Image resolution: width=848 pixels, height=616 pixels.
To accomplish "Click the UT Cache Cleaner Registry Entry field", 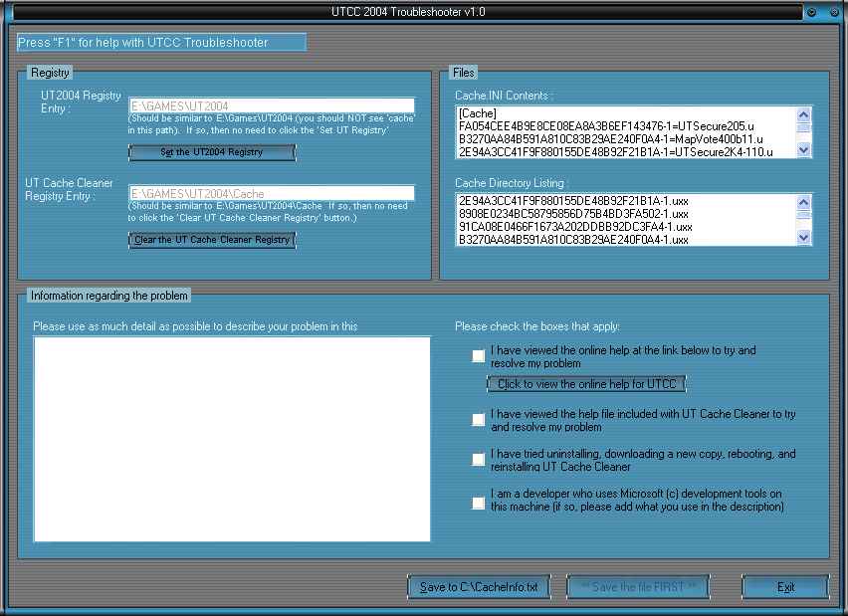I will (272, 193).
